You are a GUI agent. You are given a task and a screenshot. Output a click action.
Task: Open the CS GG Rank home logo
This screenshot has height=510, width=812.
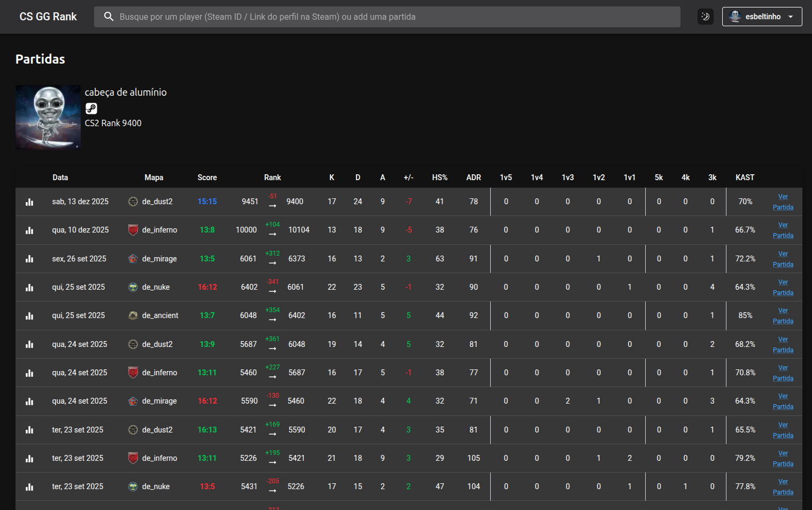pos(48,17)
